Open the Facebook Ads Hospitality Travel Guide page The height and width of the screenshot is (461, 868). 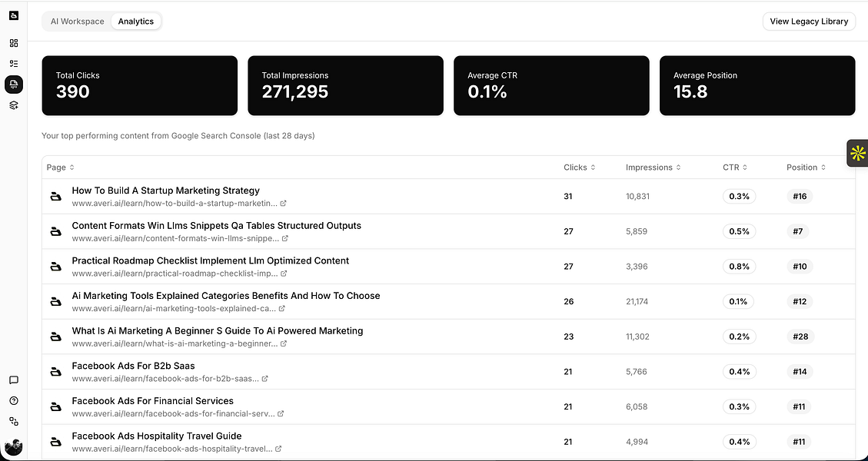[157, 436]
